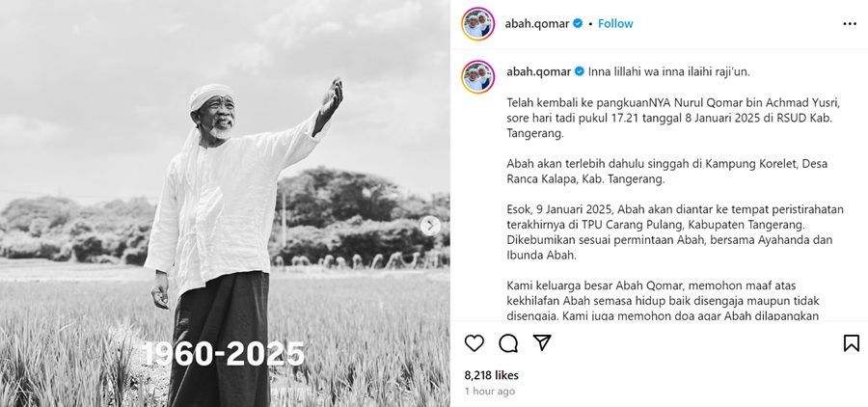Screen dimensions: 868x407
Task: Open abah.qomar profile from header username
Action: tap(537, 24)
